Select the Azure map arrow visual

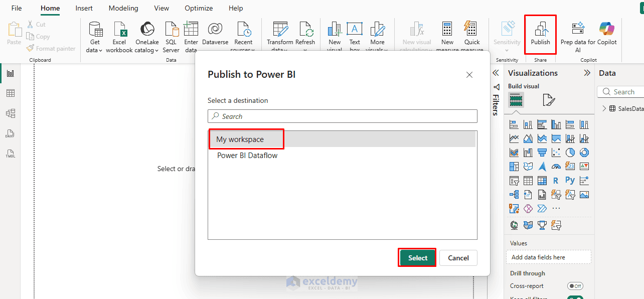point(542,167)
